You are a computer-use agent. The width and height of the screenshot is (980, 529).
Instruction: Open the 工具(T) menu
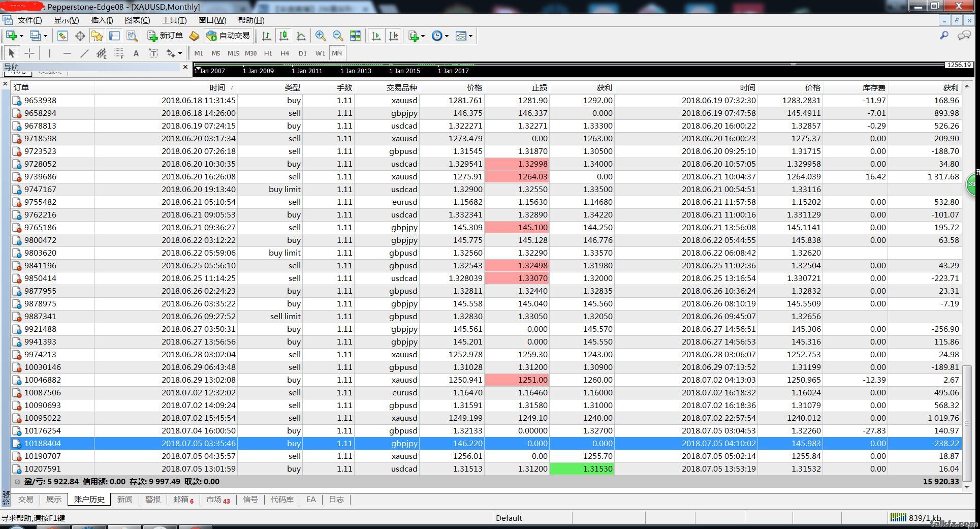pyautogui.click(x=174, y=20)
